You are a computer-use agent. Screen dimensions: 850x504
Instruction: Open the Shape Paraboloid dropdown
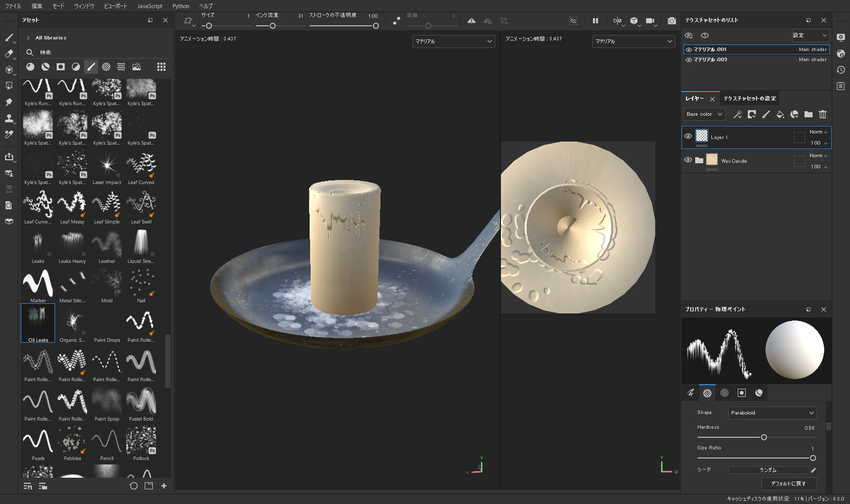click(772, 413)
